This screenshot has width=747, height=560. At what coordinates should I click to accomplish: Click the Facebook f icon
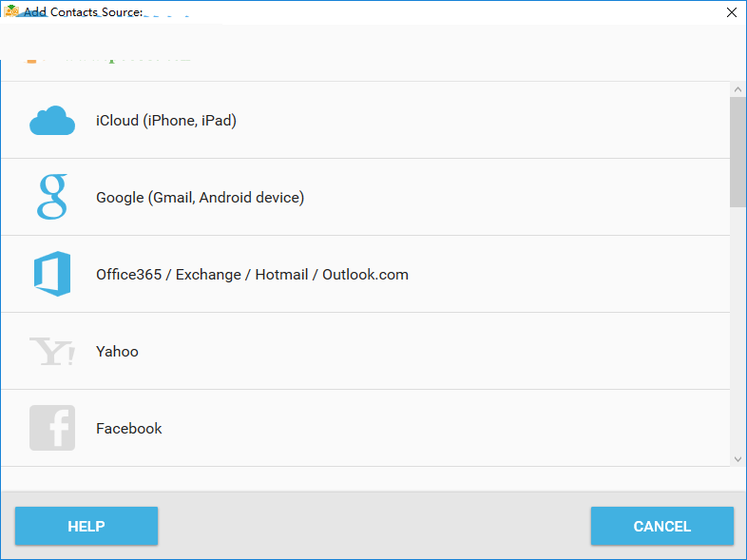click(52, 428)
